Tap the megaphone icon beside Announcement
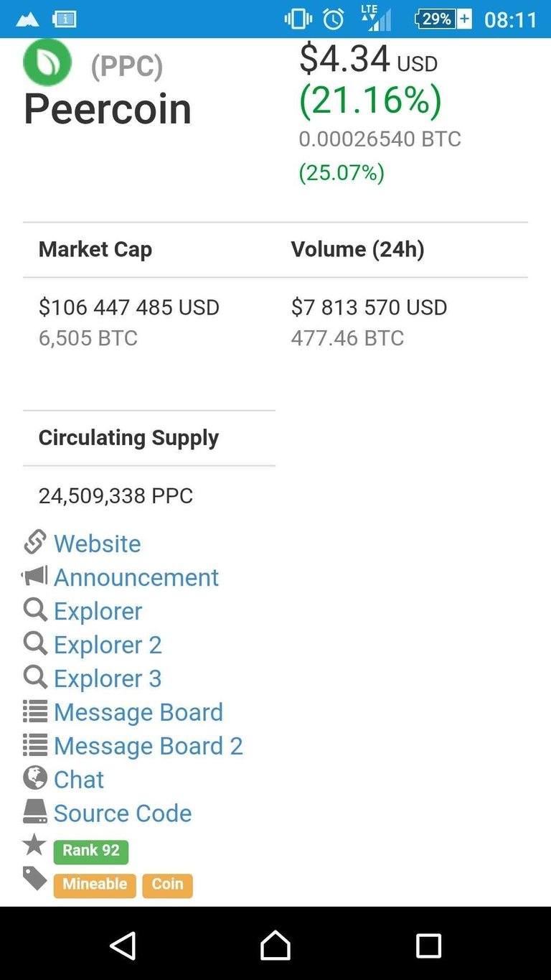The height and width of the screenshot is (980, 551). [x=34, y=576]
